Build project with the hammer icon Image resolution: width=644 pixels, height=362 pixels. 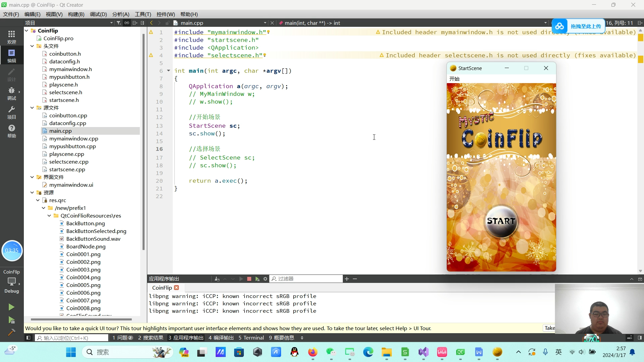[11, 332]
